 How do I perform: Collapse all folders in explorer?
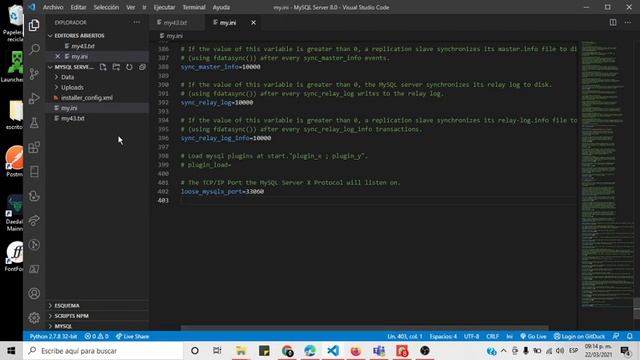(x=142, y=67)
